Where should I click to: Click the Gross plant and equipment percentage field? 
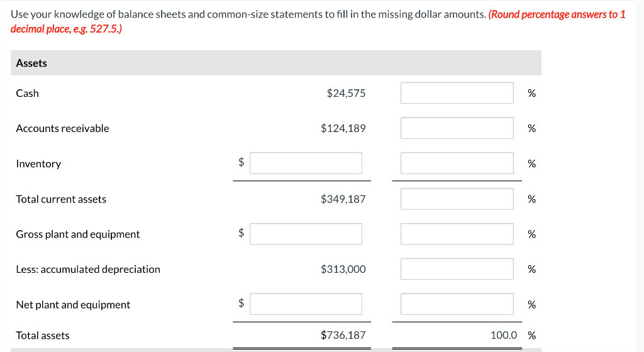457,234
